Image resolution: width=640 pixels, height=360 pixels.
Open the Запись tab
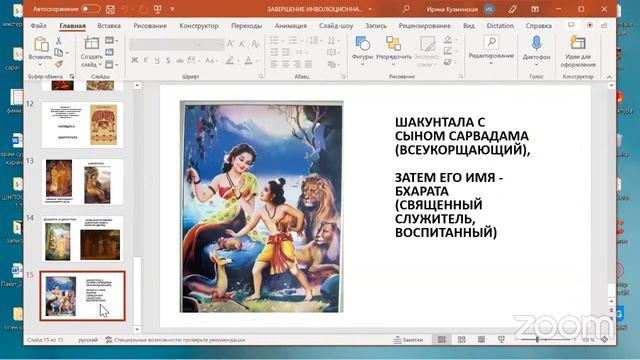click(x=376, y=26)
